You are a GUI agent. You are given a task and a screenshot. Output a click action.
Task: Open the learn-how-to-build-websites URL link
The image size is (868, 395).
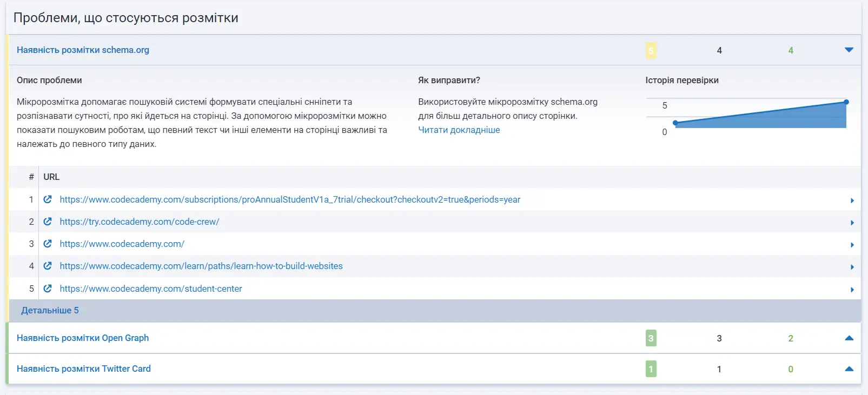201,266
